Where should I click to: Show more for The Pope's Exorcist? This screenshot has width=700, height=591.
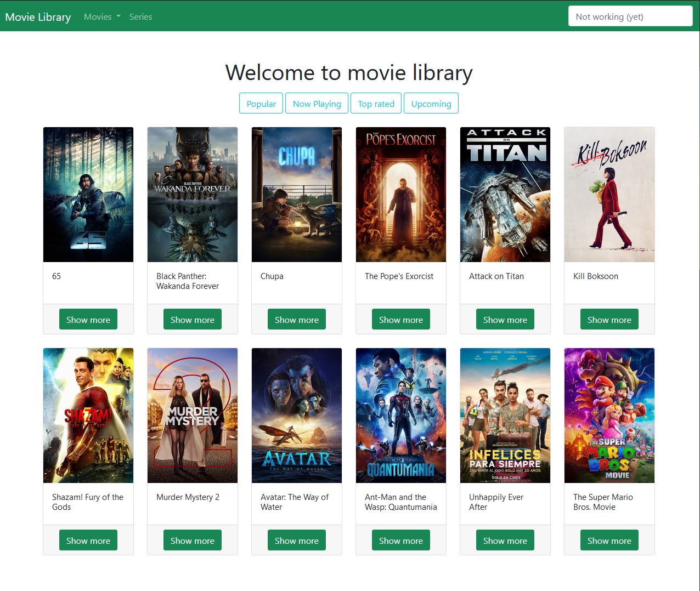401,320
